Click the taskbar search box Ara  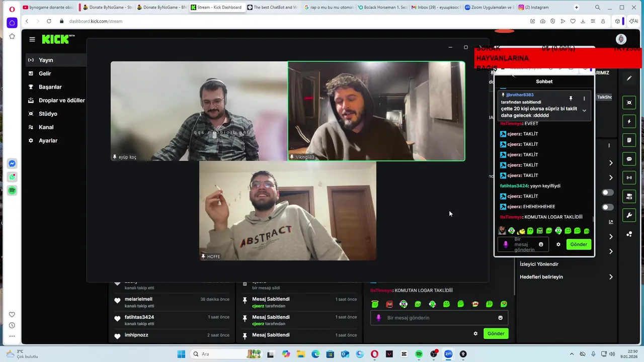pyautogui.click(x=225, y=354)
